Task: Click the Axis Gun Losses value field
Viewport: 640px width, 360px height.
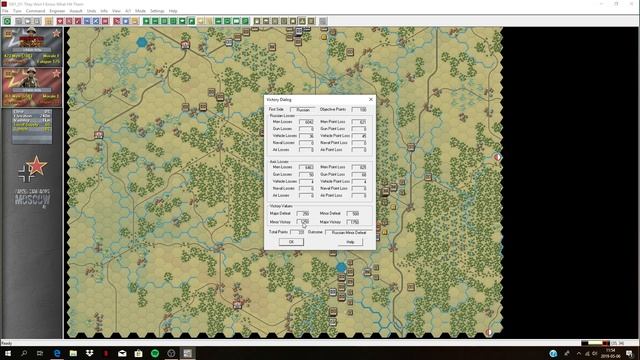Action: pos(306,174)
